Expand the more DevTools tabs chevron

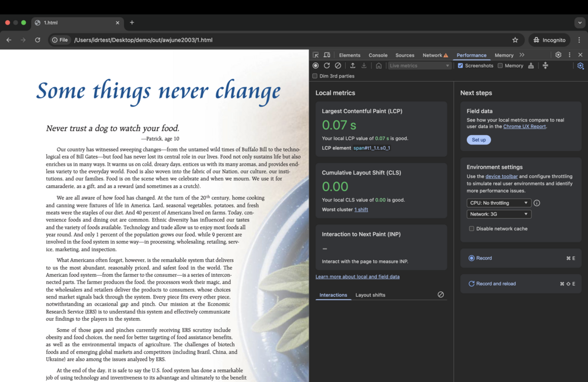(x=522, y=55)
